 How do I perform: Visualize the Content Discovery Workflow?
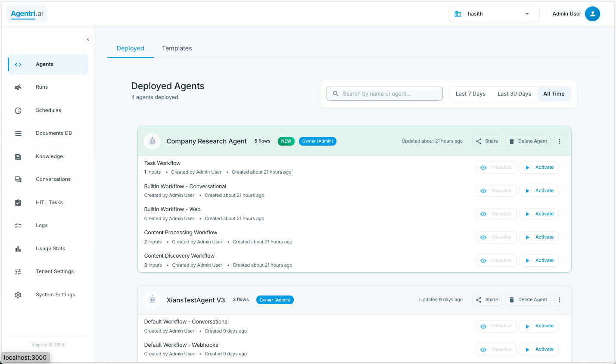click(496, 260)
